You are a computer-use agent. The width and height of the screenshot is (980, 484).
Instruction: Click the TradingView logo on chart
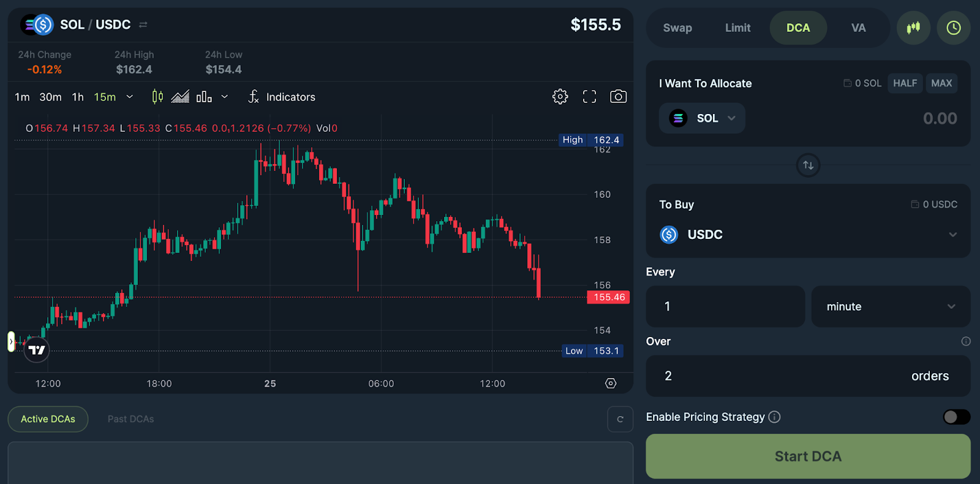(37, 350)
